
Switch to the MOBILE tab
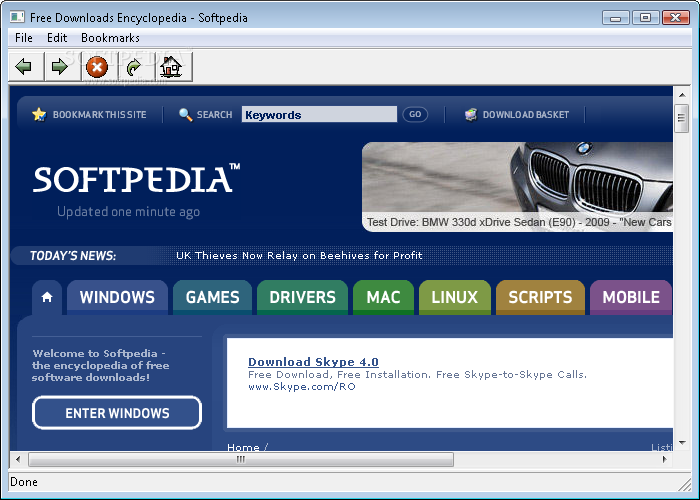pyautogui.click(x=631, y=297)
